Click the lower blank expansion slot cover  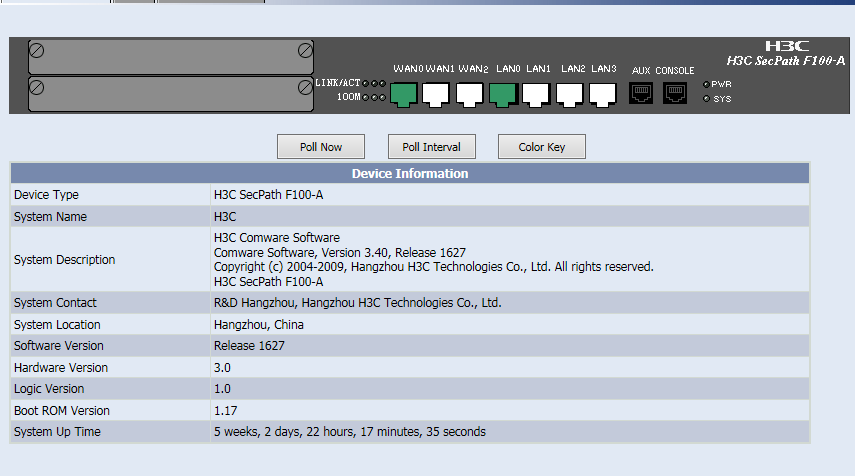[x=171, y=94]
